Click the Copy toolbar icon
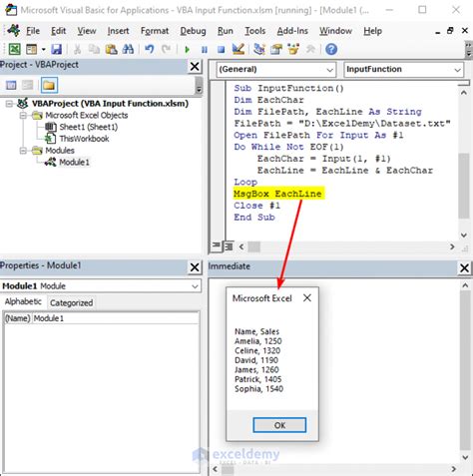The height and width of the screenshot is (476, 473). click(94, 49)
